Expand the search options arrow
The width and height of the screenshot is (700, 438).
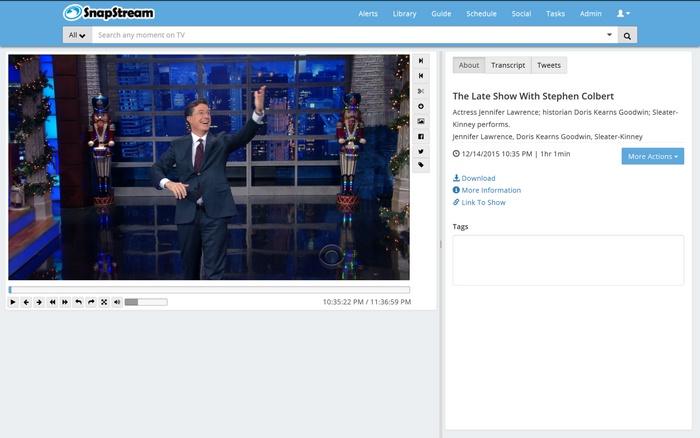(x=609, y=35)
